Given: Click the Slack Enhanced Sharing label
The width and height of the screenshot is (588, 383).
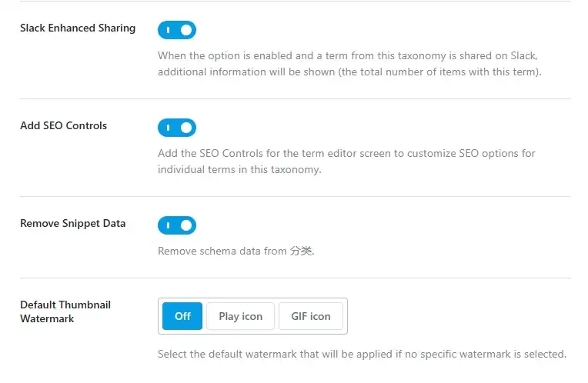Looking at the screenshot, I should pos(78,28).
